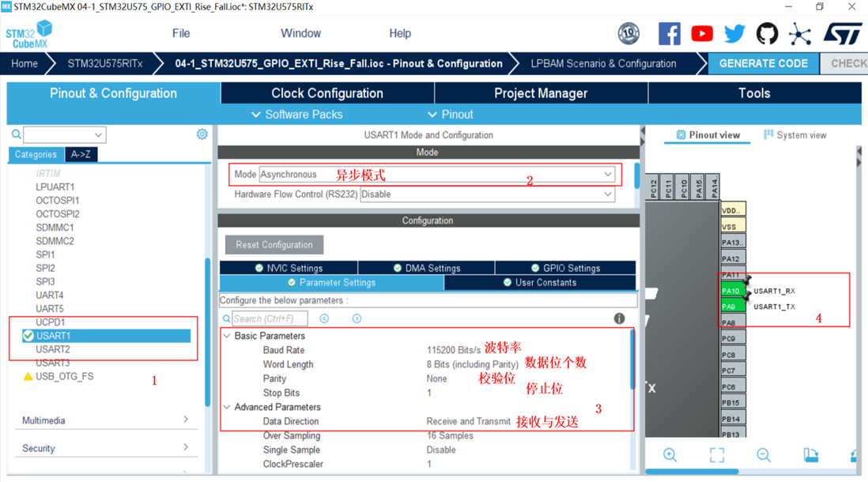This screenshot has width=868, height=482.
Task: Zoom out on the pinout view
Action: tap(764, 455)
